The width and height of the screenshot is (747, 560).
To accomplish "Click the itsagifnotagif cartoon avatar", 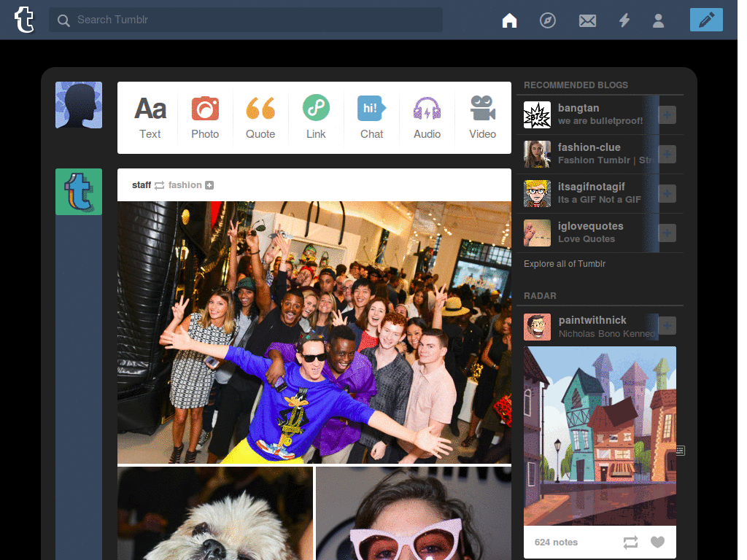I will click(537, 193).
